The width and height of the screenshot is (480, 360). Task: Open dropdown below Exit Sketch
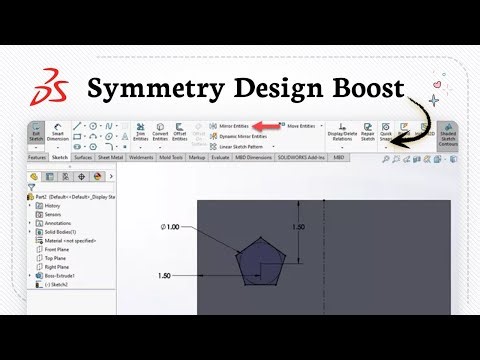(36, 147)
